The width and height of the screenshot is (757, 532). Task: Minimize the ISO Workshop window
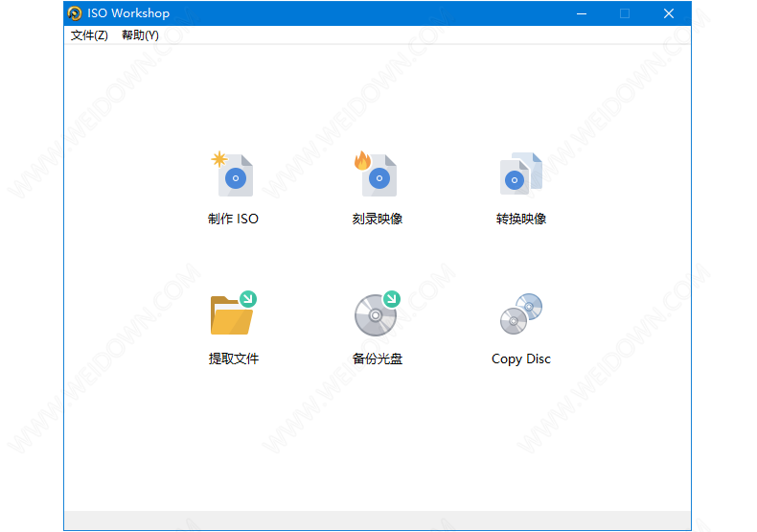[x=582, y=13]
